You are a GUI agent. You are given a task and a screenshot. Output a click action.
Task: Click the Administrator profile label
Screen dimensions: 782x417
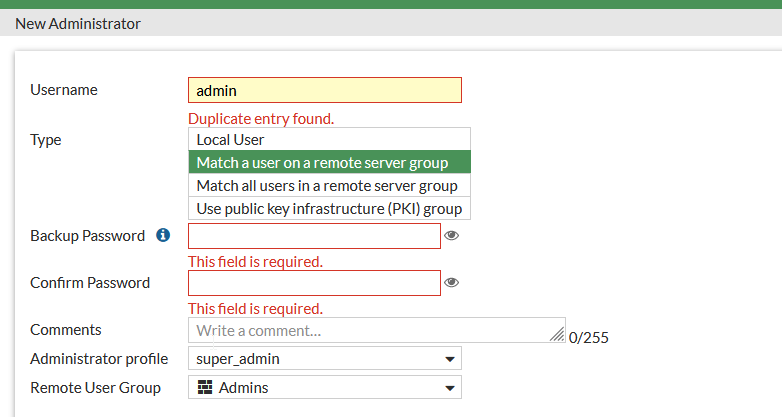[x=99, y=358]
